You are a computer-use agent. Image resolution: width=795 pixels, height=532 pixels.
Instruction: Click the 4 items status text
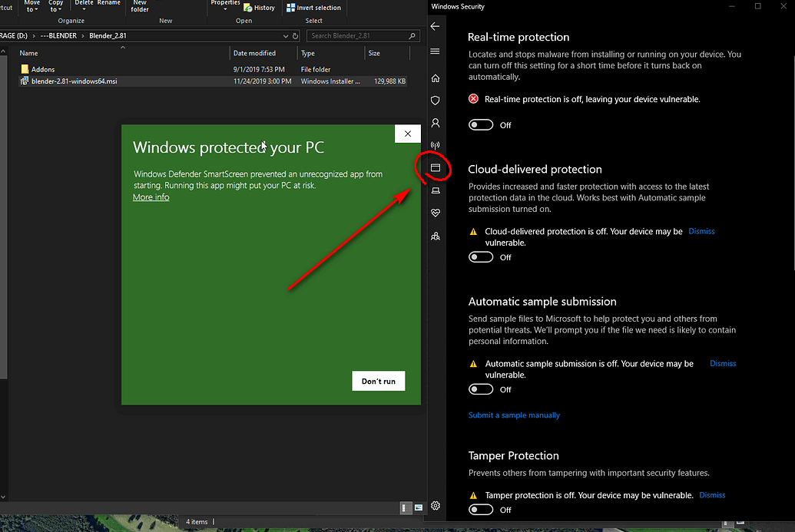[196, 521]
